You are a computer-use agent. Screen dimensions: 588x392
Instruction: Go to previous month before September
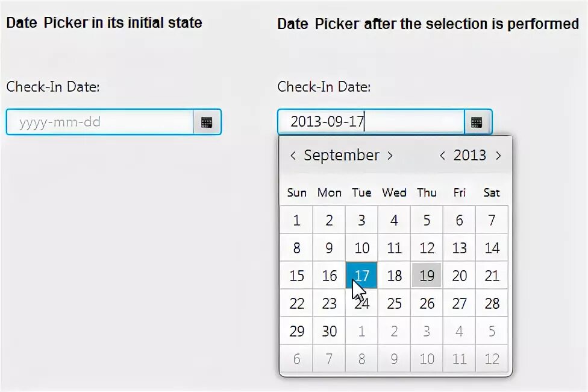(293, 156)
